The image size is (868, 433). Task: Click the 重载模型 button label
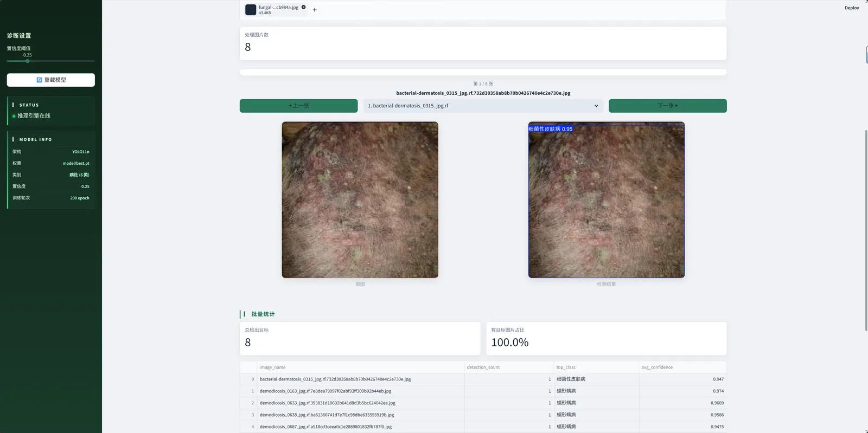(55, 80)
